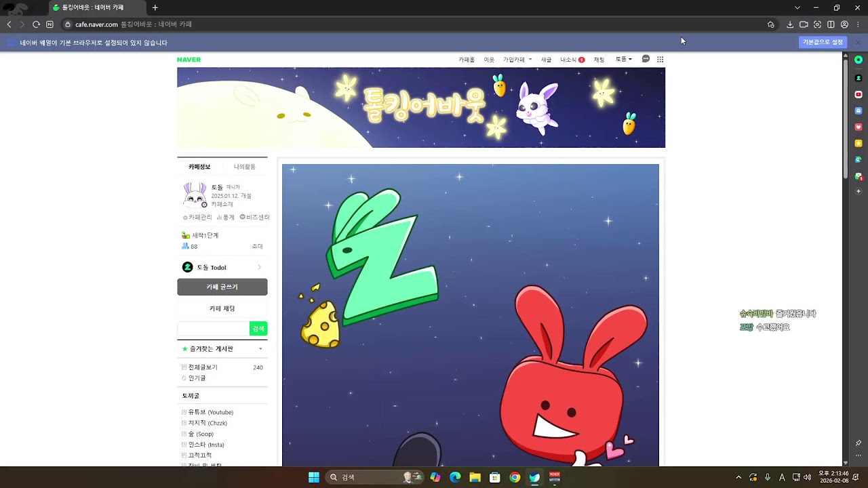Dismiss the default browser notification bar
This screenshot has height=488, width=868.
click(857, 42)
